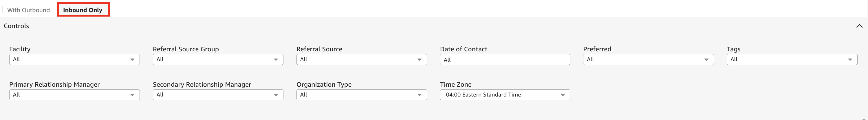Click the Preferred dropdown arrow icon
Viewport: 868px width, 120px height.
pyautogui.click(x=706, y=60)
